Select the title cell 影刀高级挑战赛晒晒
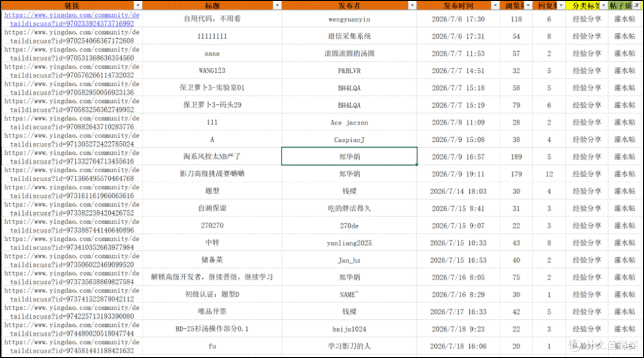Viewport: 644px width, 358px height. click(212, 174)
